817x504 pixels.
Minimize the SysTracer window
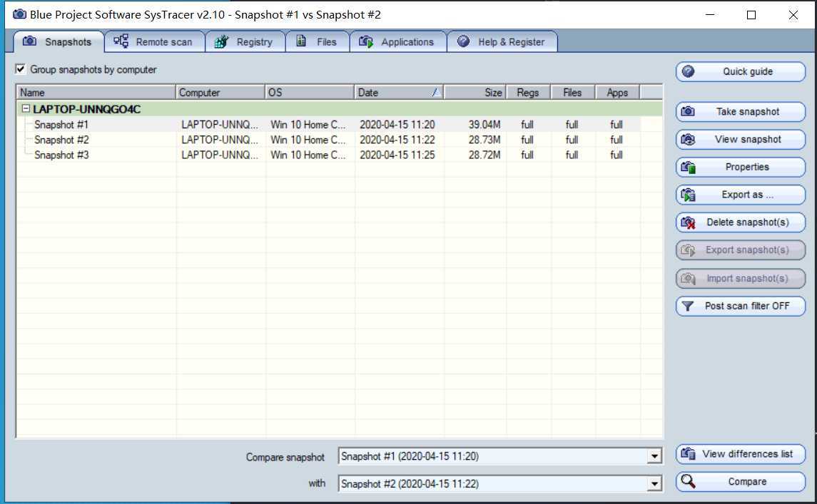click(710, 14)
